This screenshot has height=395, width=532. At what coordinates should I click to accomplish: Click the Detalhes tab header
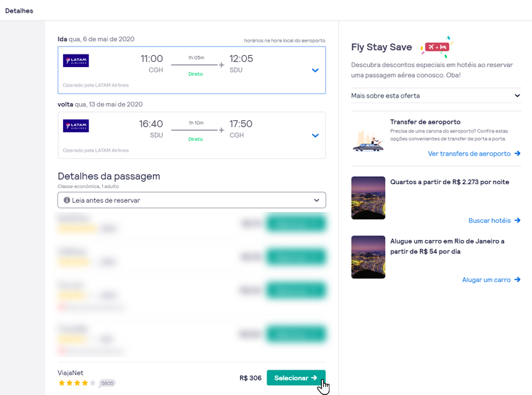(x=19, y=11)
